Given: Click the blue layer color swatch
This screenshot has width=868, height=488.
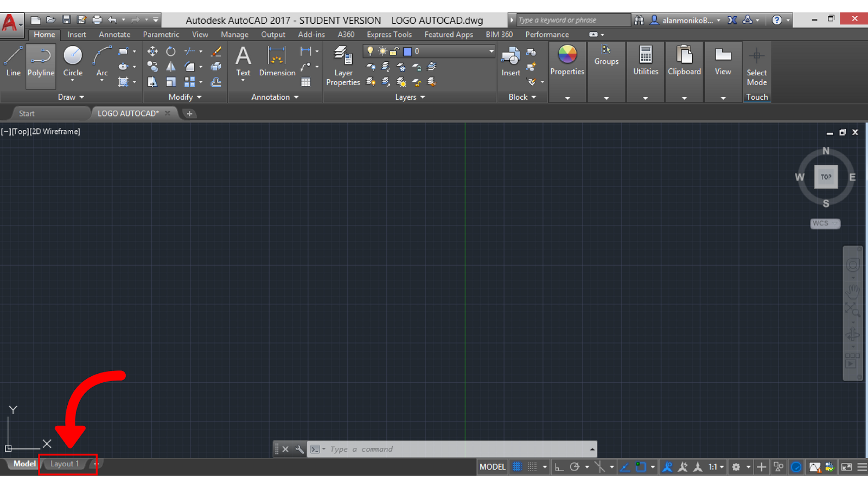Looking at the screenshot, I should [x=407, y=51].
